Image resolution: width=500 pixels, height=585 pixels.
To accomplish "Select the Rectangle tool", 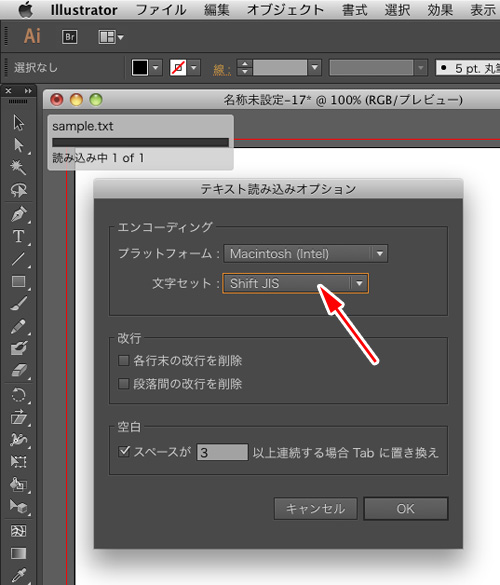I will click(x=18, y=281).
